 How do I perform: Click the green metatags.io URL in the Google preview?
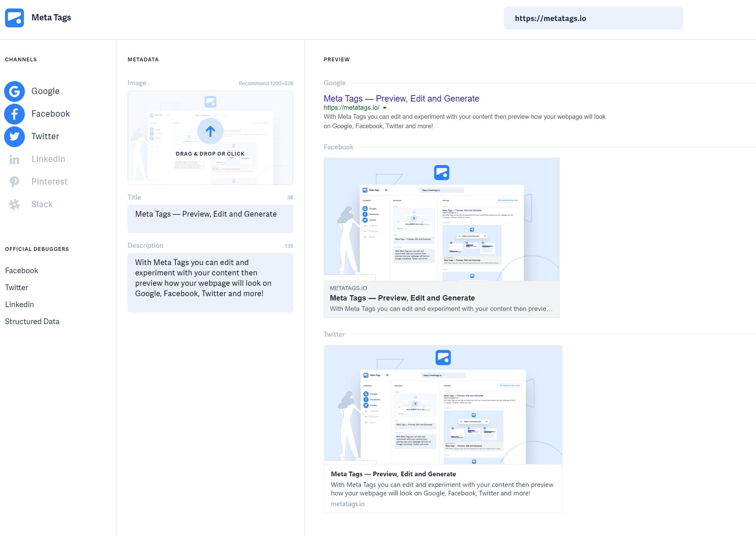[x=351, y=108]
